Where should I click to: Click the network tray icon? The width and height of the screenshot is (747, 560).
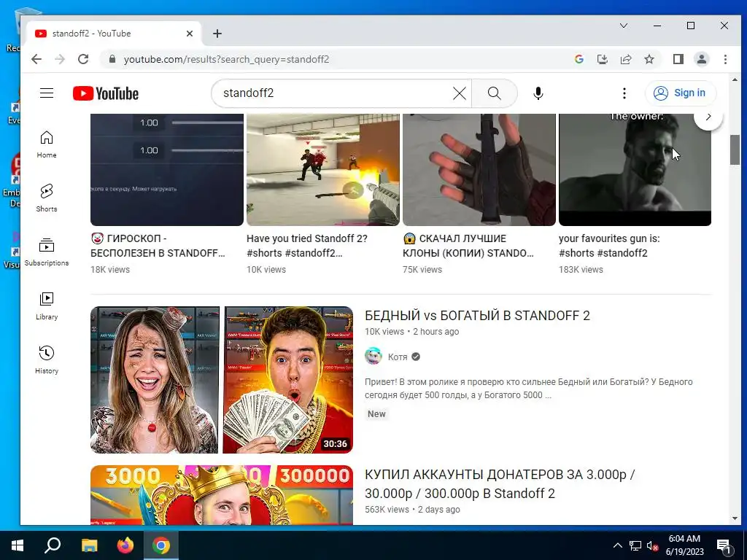(x=635, y=545)
